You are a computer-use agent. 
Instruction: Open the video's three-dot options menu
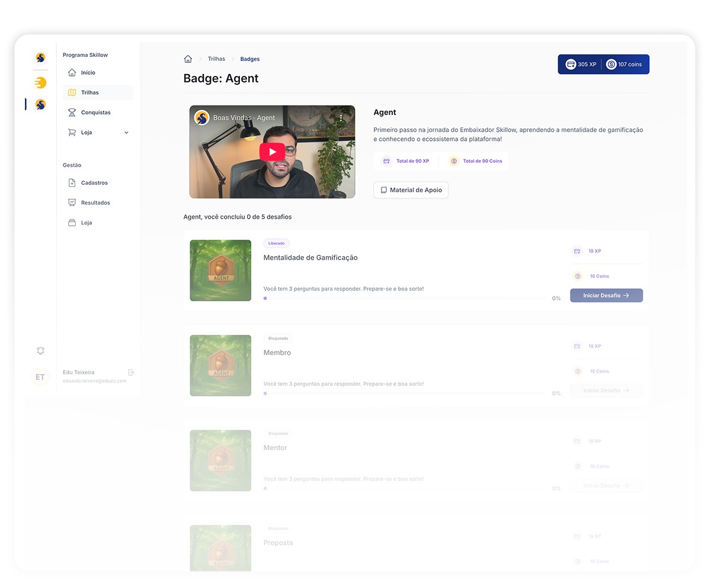(x=341, y=118)
